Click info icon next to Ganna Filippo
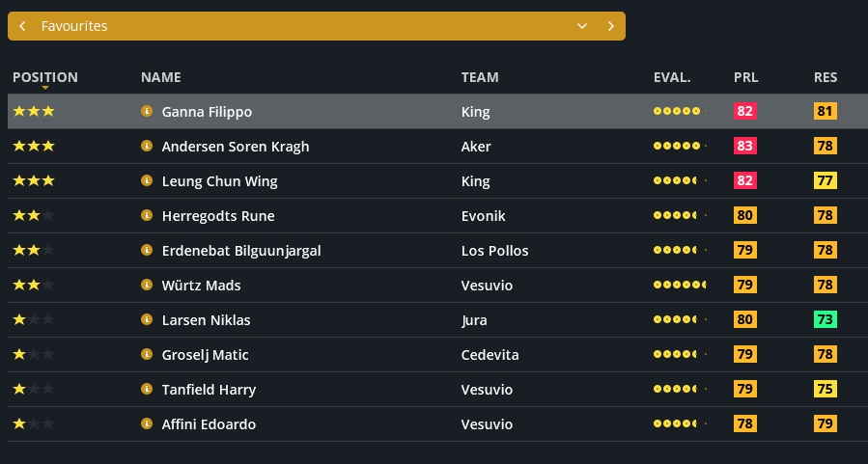Viewport: 868px width, 464px height. coord(147,112)
